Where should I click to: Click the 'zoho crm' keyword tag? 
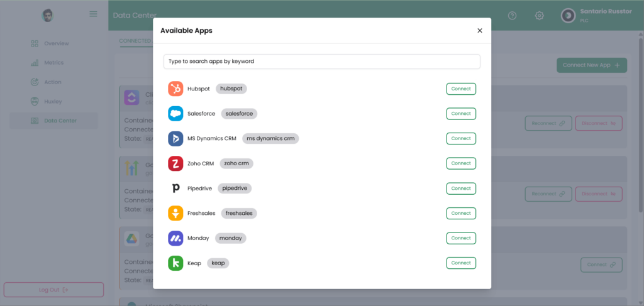[x=236, y=163]
